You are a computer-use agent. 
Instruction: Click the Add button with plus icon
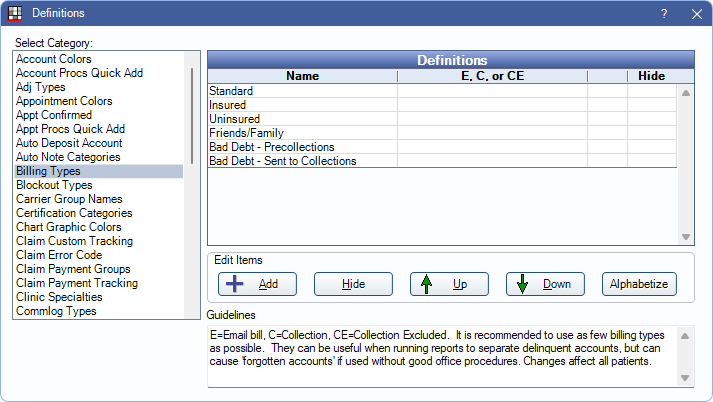[x=256, y=284]
